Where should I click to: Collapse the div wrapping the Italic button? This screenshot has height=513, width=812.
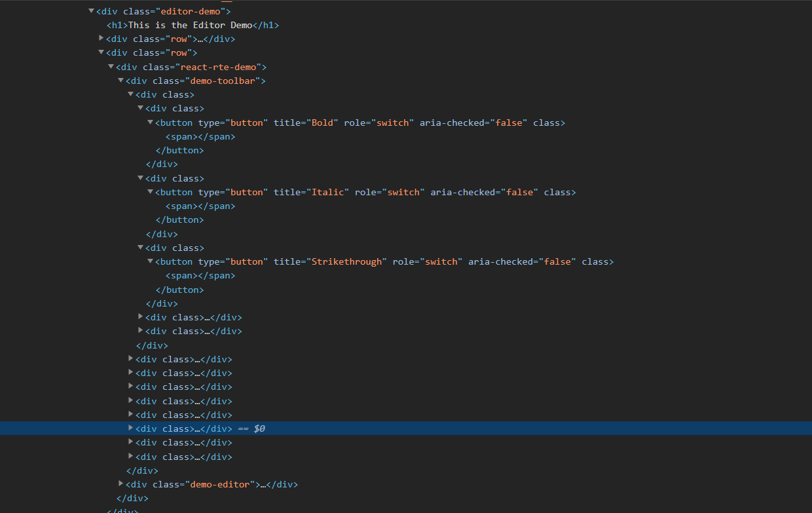pyautogui.click(x=141, y=178)
